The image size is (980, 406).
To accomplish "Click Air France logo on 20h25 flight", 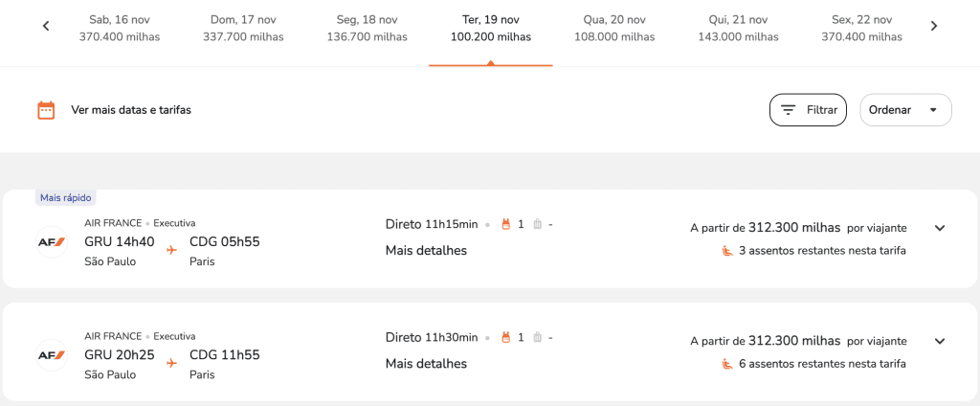I will [51, 355].
